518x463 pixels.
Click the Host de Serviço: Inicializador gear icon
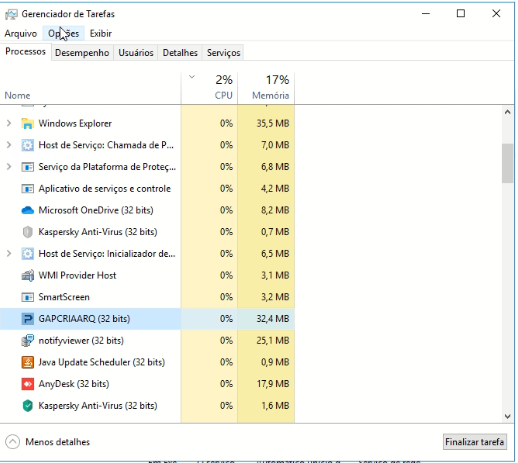(27, 254)
